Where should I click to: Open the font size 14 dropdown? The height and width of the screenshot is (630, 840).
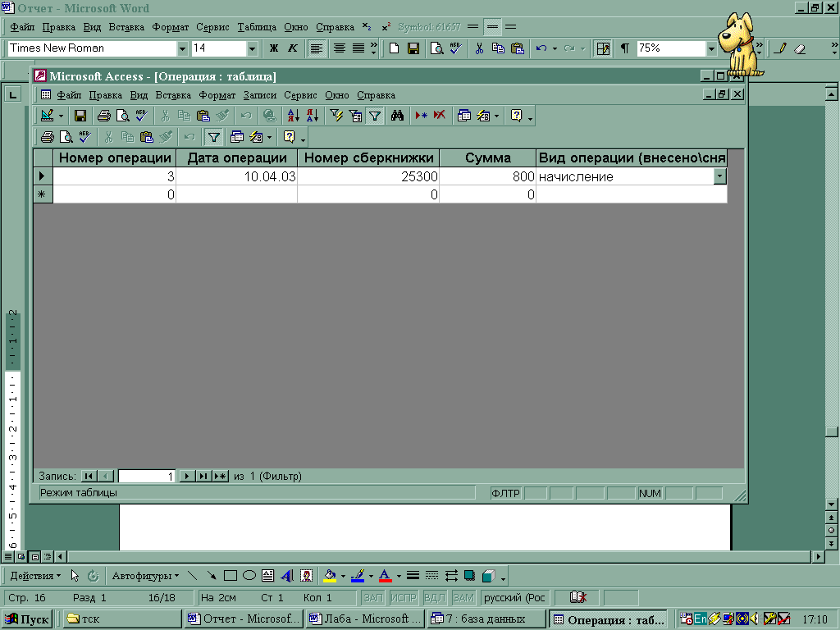(252, 48)
